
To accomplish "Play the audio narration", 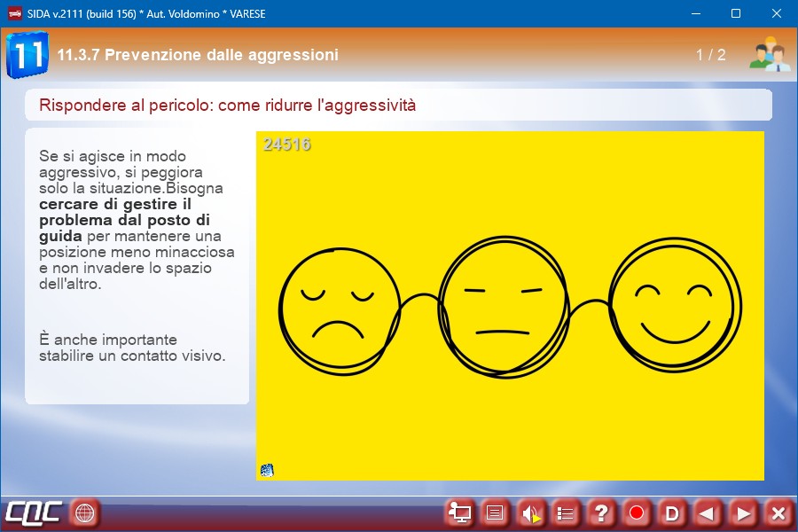I will 530,512.
